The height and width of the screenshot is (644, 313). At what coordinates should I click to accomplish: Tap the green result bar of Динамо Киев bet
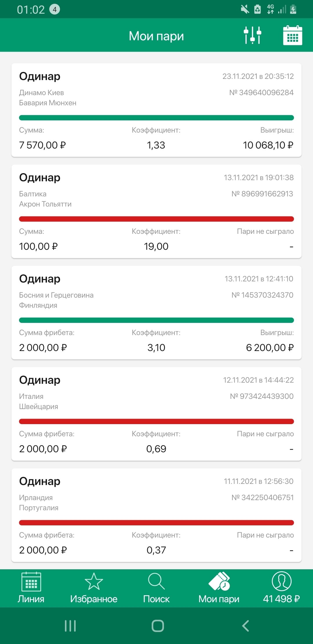[156, 118]
